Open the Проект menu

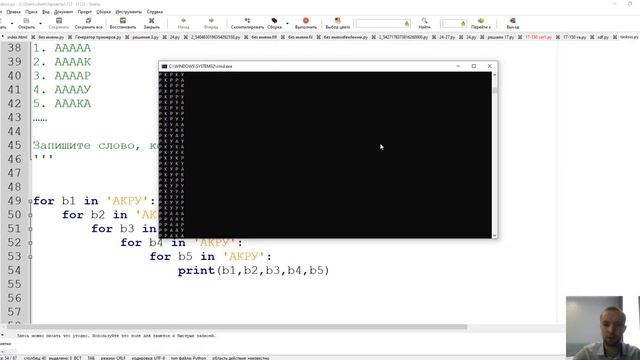point(84,12)
